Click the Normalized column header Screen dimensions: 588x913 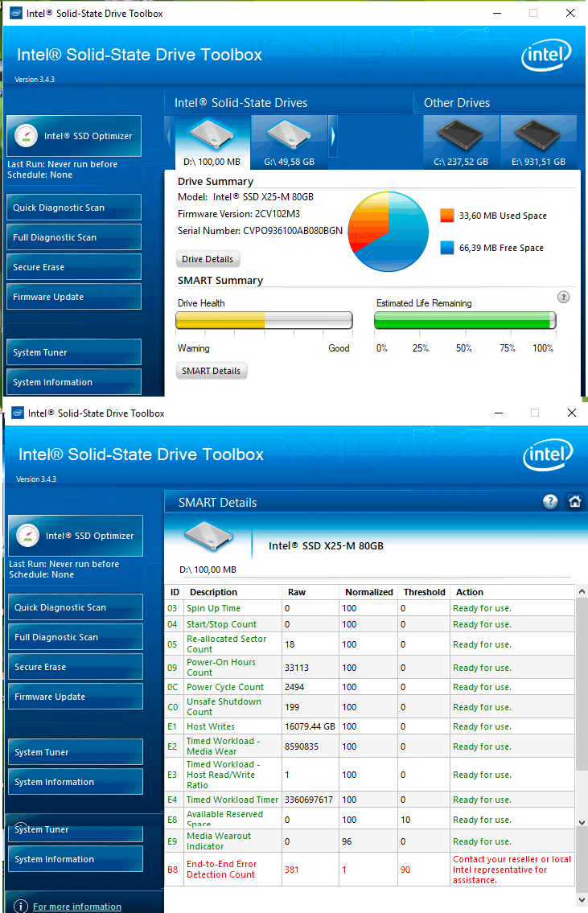369,592
